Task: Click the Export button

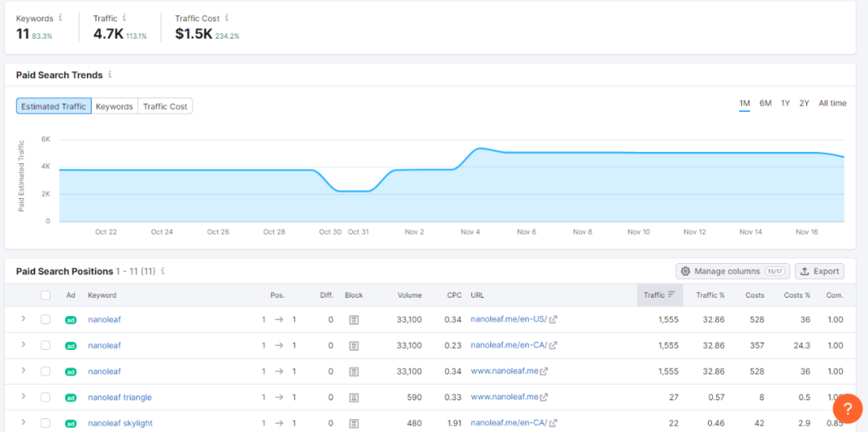Action: pos(820,271)
